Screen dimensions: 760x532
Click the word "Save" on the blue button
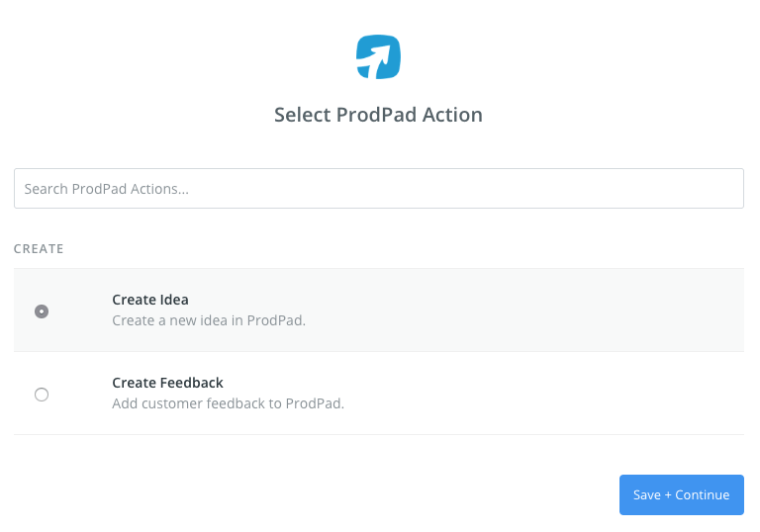pos(647,495)
